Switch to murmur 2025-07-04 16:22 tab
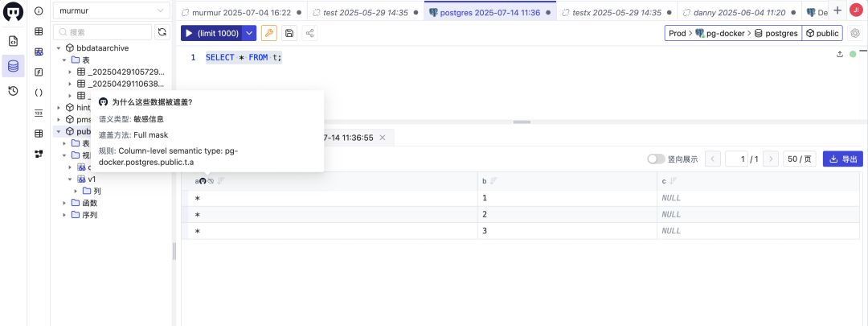Image resolution: width=868 pixels, height=326 pixels. coord(242,11)
